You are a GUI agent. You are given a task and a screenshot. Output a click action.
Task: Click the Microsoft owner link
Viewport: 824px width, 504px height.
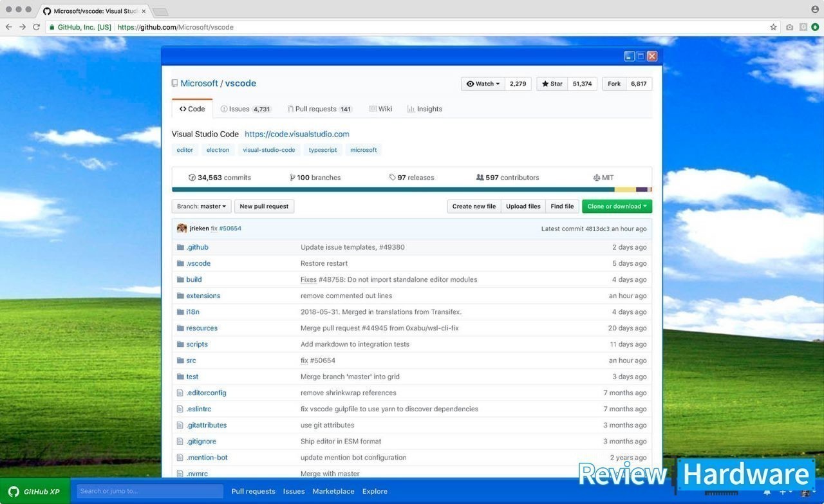click(199, 84)
